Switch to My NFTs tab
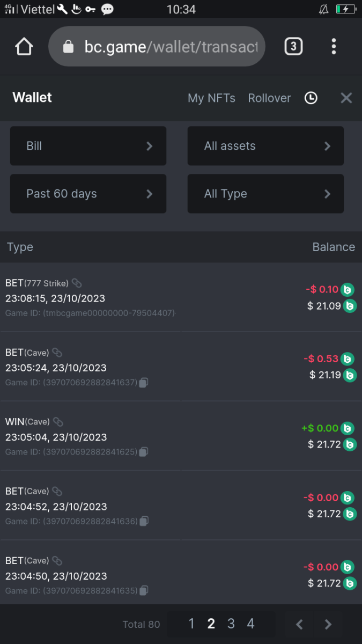Screen dimensions: 362x644 (211, 98)
